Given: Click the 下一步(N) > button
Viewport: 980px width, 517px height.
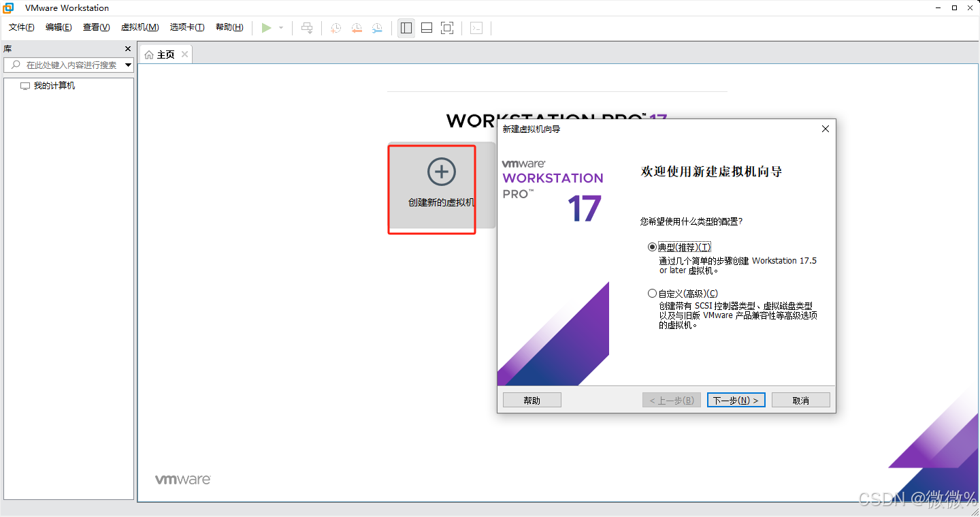Looking at the screenshot, I should click(736, 401).
